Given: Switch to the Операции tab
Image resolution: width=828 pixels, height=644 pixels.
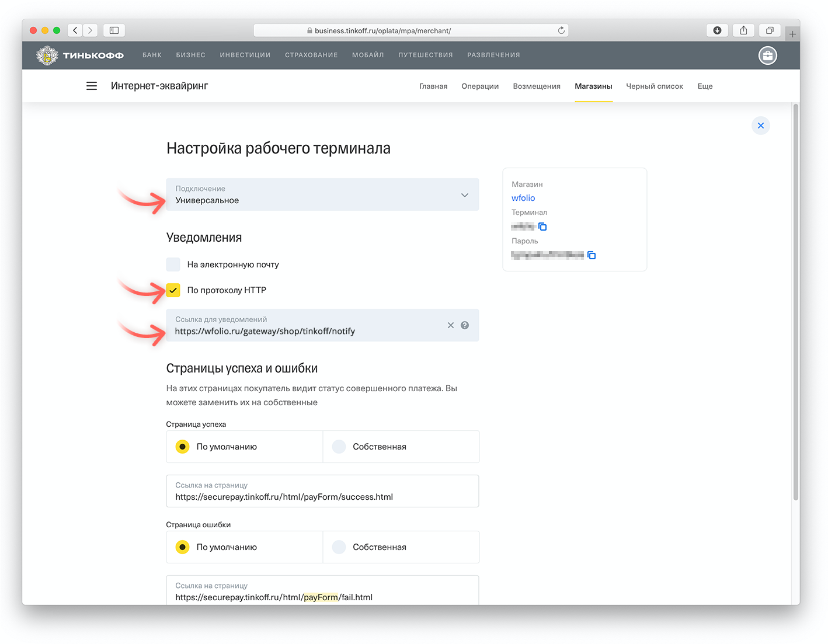Looking at the screenshot, I should coord(480,86).
